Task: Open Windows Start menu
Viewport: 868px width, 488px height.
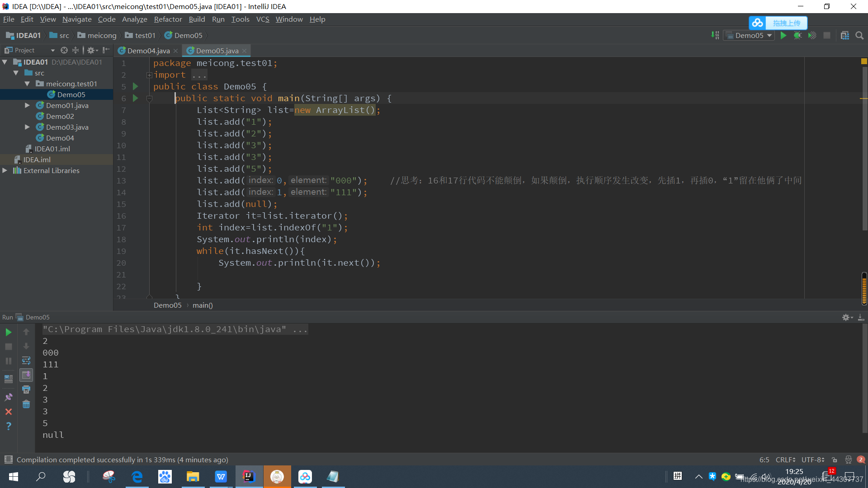Action: click(x=14, y=477)
